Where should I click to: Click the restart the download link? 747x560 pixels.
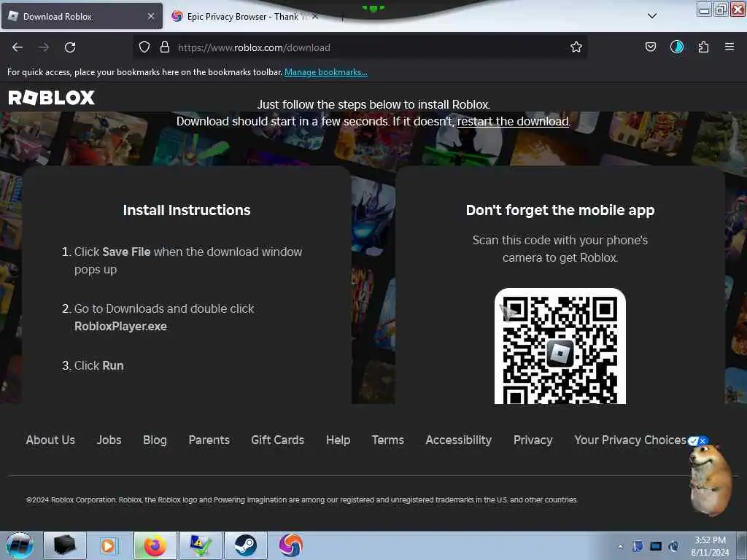pyautogui.click(x=513, y=122)
